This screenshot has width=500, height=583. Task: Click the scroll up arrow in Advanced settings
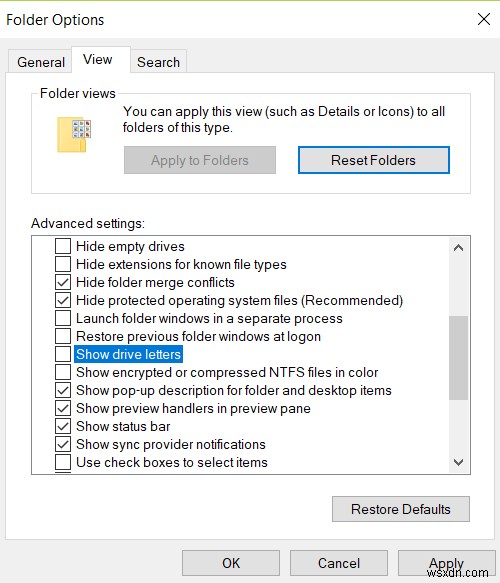coord(458,248)
